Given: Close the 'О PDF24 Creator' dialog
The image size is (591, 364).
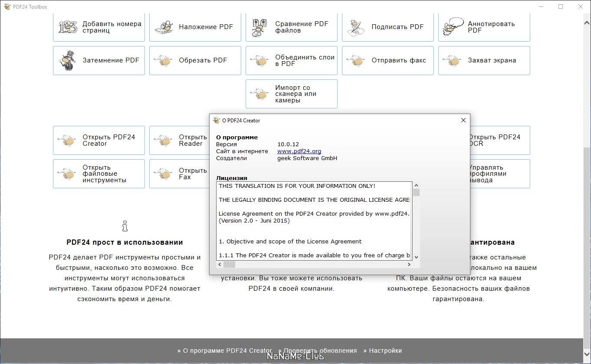Looking at the screenshot, I should click(x=463, y=120).
